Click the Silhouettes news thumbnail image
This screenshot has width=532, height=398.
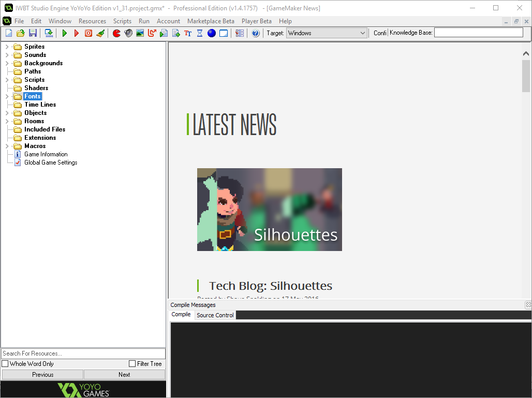[x=270, y=210]
